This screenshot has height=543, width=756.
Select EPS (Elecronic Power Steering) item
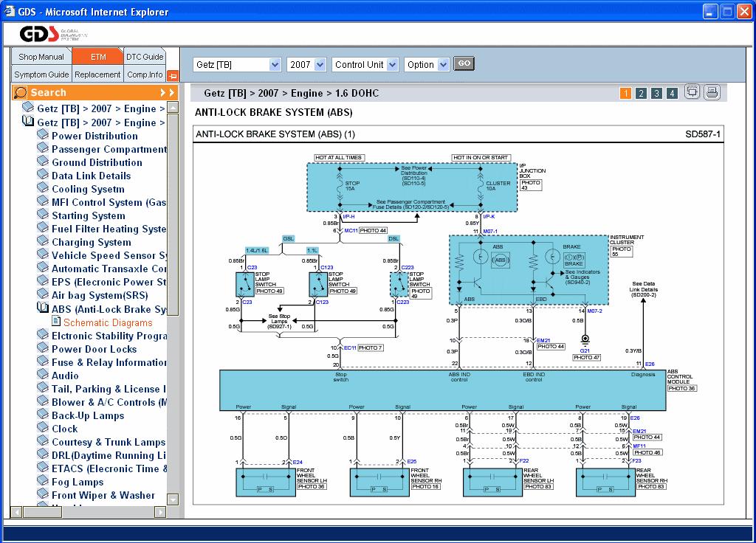coord(109,282)
